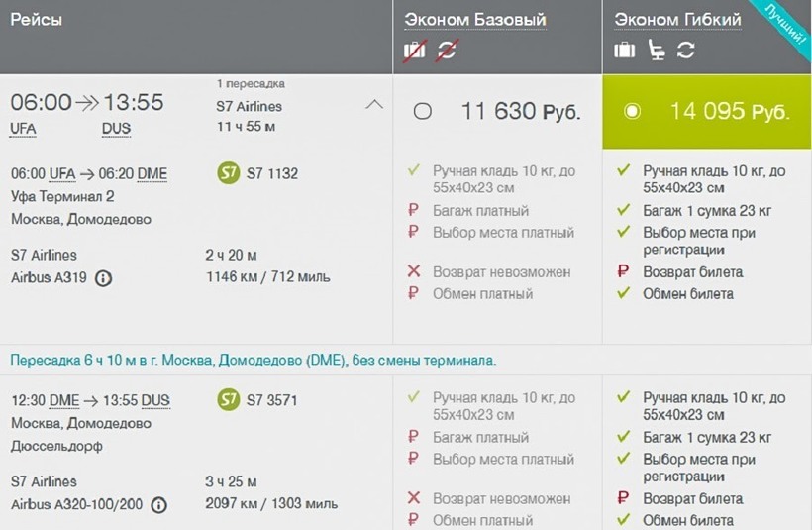The image size is (812, 530).
Task: Click the seat selection icon under Эконом Гибкий
Action: [x=656, y=51]
